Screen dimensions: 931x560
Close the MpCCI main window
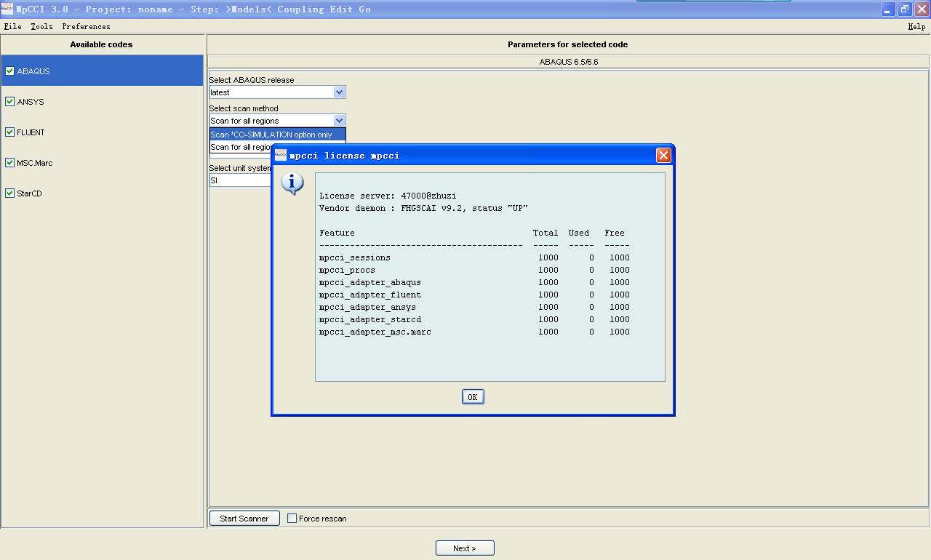[x=922, y=9]
